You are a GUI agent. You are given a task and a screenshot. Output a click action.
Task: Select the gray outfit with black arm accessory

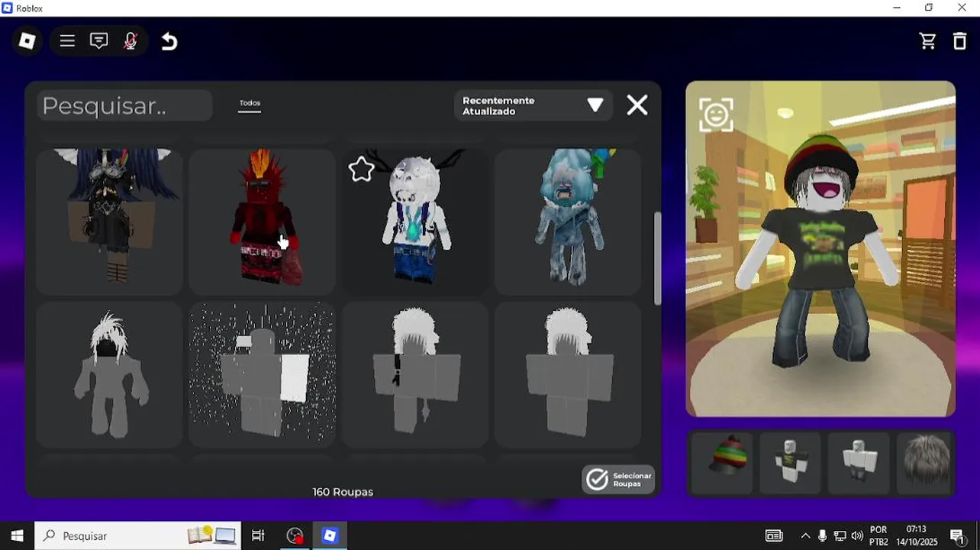414,374
